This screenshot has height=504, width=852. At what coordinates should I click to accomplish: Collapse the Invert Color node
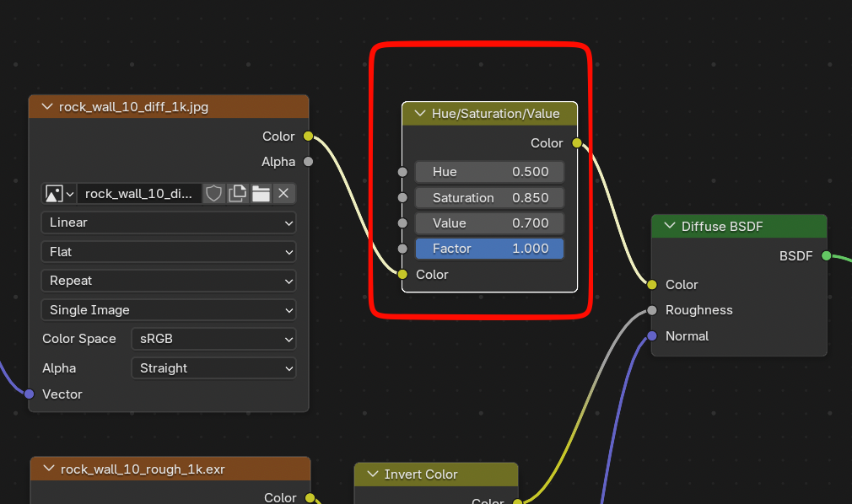(371, 475)
